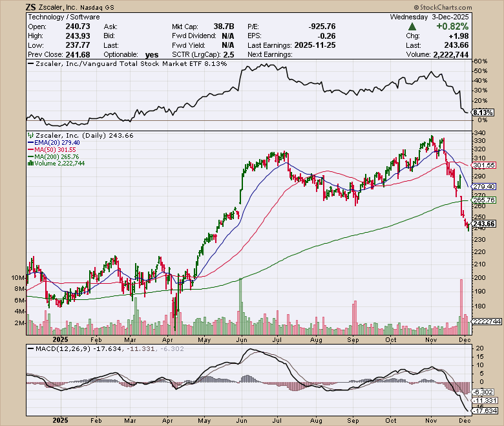
Task: Click the Technology / Software sector label
Action: pyautogui.click(x=64, y=17)
